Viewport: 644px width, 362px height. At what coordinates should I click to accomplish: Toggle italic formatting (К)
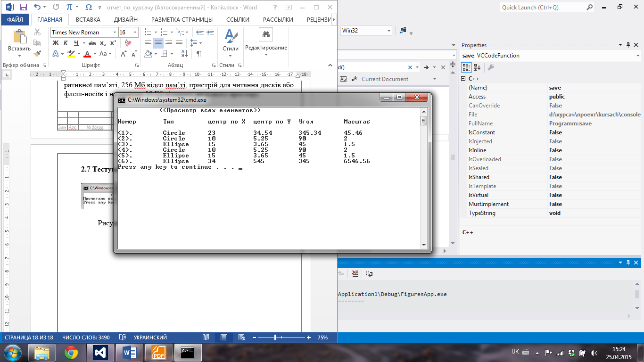tap(66, 43)
